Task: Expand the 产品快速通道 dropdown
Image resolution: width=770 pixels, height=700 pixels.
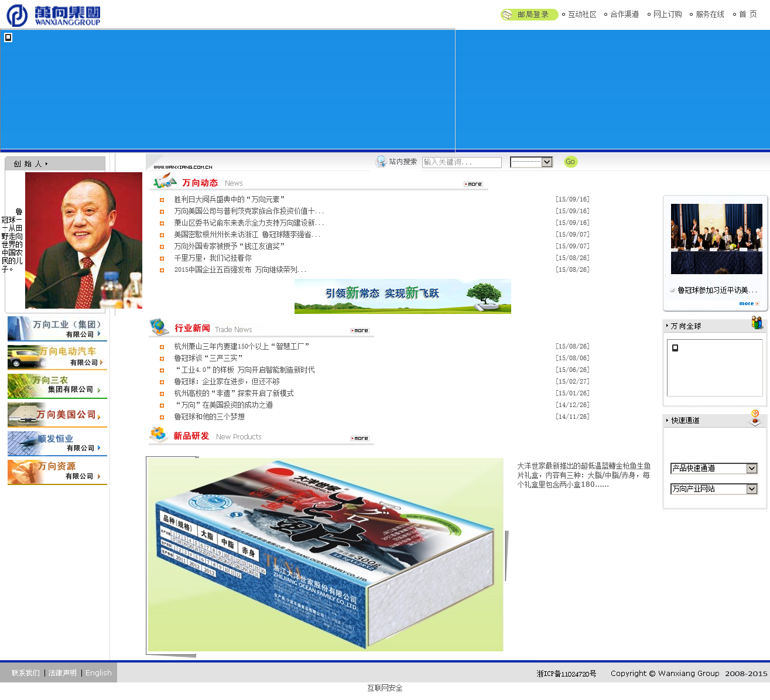Action: click(x=714, y=469)
